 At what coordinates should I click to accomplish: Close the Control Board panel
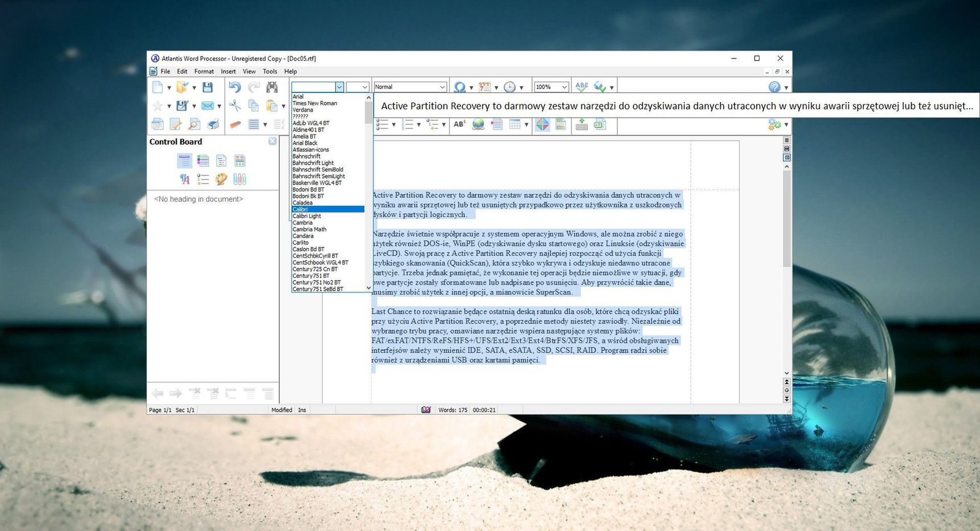[272, 141]
